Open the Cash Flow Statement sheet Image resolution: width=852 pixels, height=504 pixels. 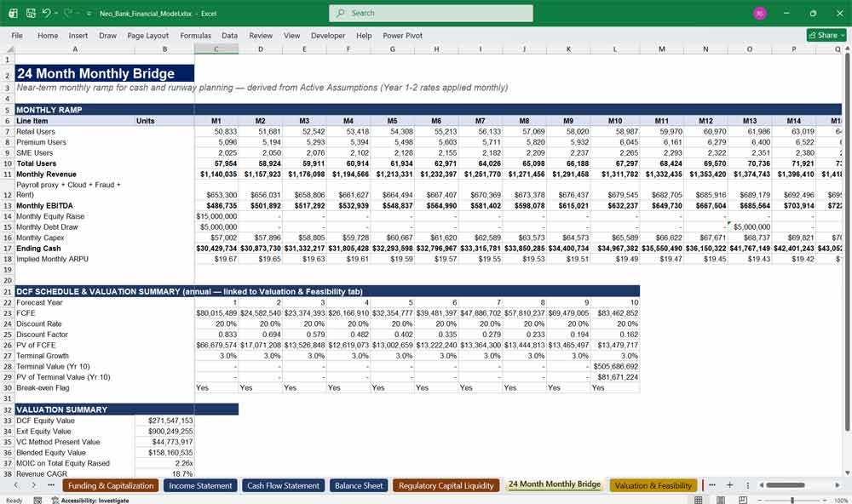[x=284, y=485]
